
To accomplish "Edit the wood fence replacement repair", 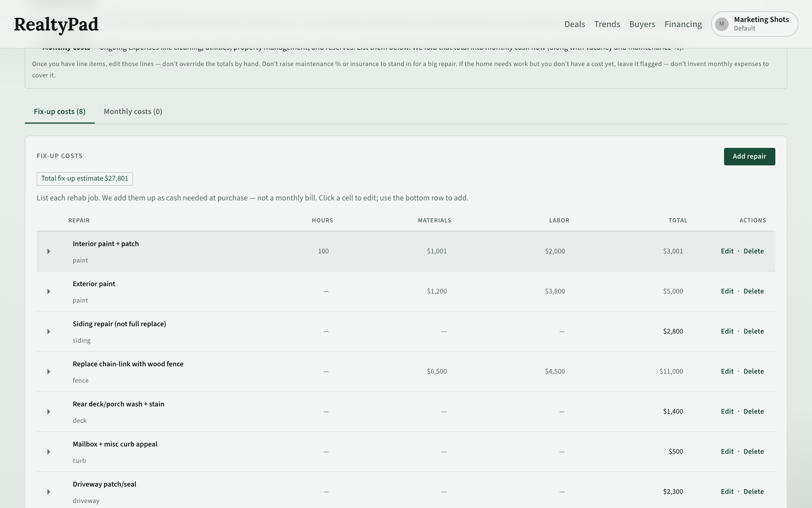I will (727, 371).
